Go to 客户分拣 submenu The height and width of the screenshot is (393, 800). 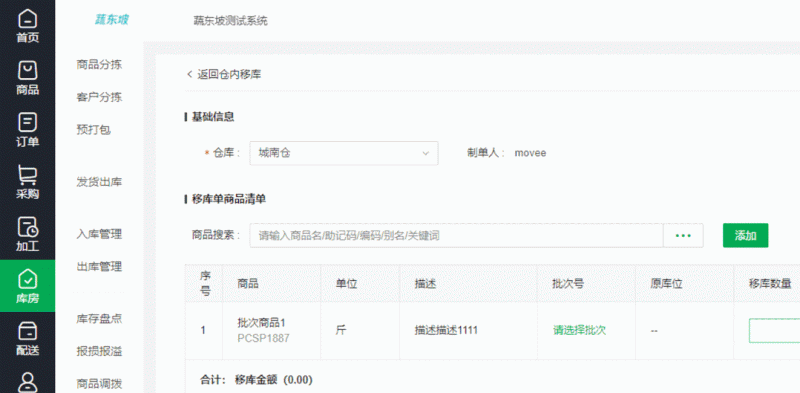click(x=99, y=97)
